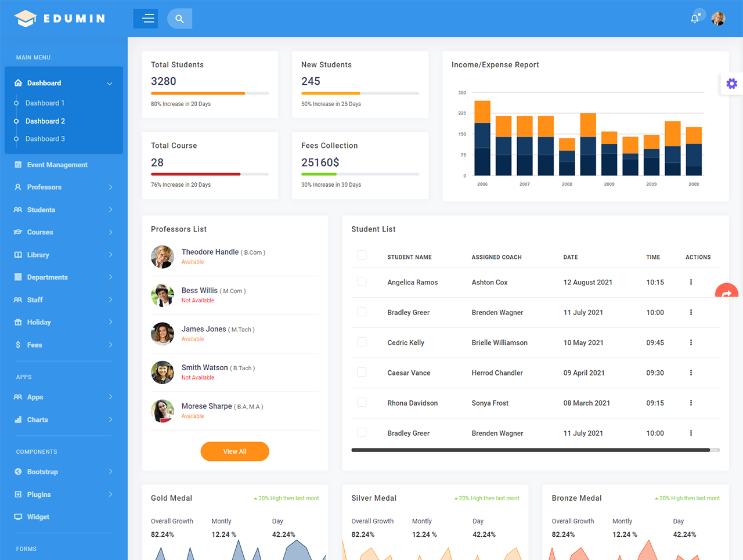This screenshot has width=743, height=560.
Task: Open the search icon in the top bar
Action: pos(179,19)
